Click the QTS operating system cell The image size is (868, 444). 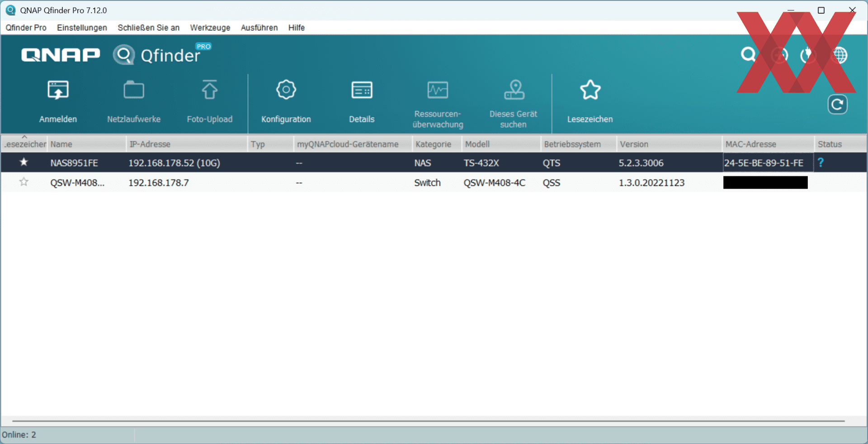(552, 163)
